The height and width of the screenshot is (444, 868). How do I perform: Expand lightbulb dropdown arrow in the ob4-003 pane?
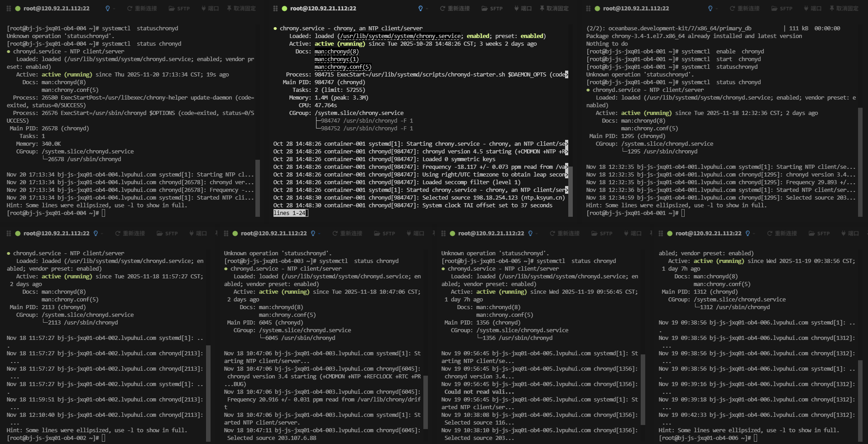tap(319, 234)
